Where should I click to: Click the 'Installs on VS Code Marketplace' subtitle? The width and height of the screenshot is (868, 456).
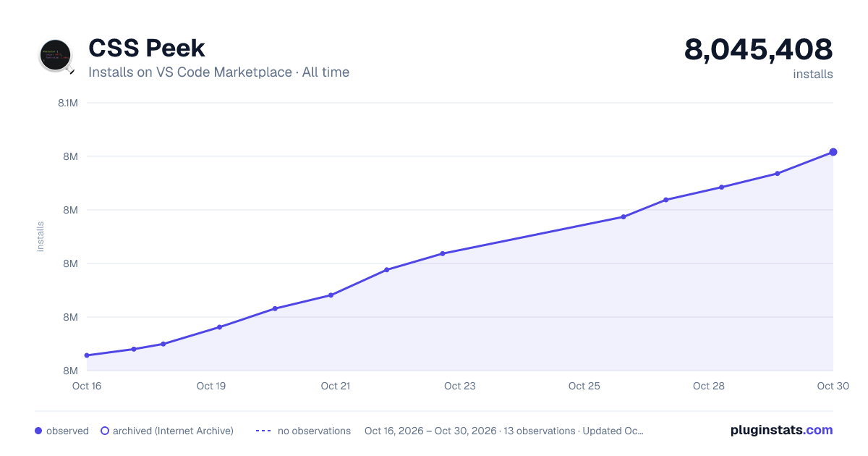(219, 72)
